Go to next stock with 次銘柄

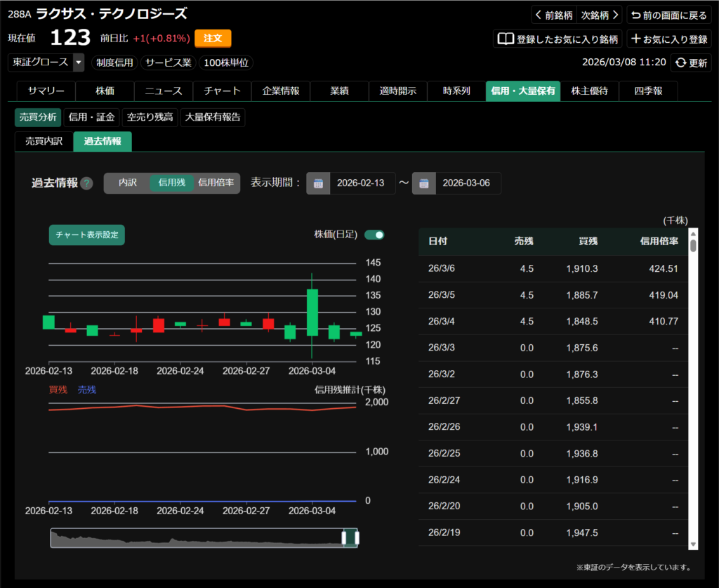click(599, 15)
